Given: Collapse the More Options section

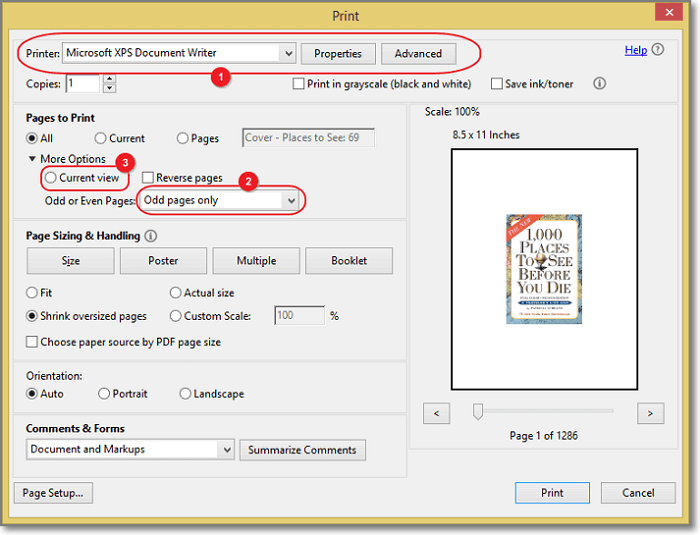Looking at the screenshot, I should click(x=32, y=159).
